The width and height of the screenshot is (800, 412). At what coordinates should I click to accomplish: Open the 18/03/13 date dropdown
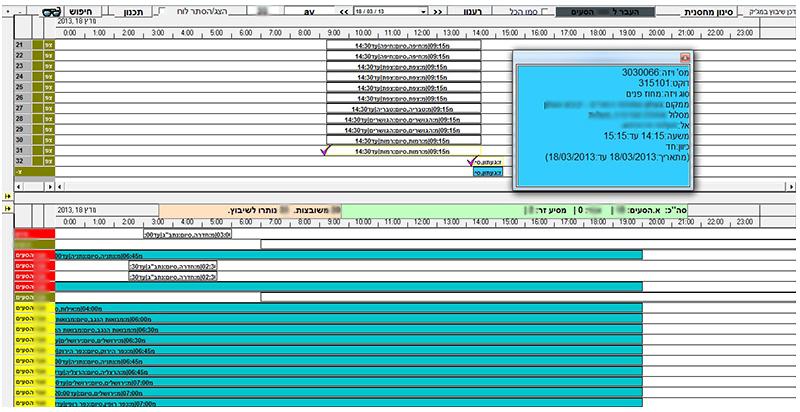pyautogui.click(x=424, y=11)
